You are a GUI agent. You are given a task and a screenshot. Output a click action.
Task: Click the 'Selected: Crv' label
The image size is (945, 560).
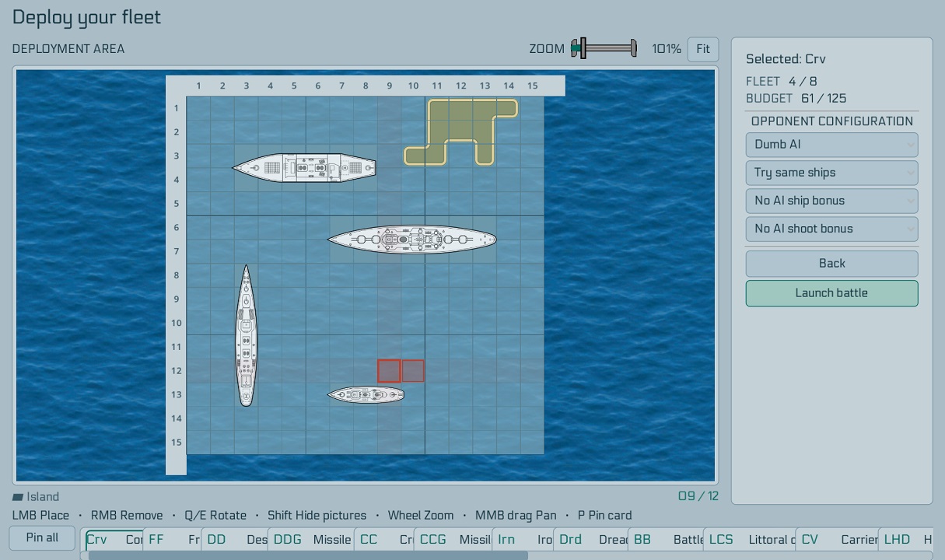click(x=786, y=59)
